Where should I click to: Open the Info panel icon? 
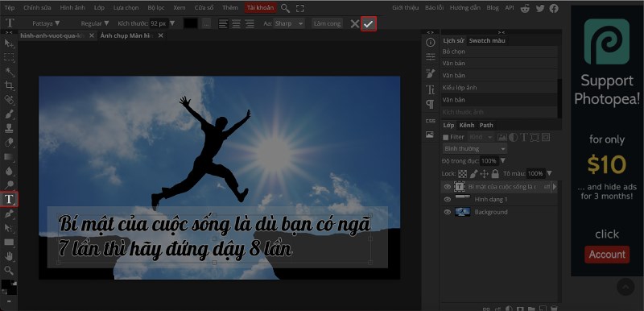[x=431, y=43]
